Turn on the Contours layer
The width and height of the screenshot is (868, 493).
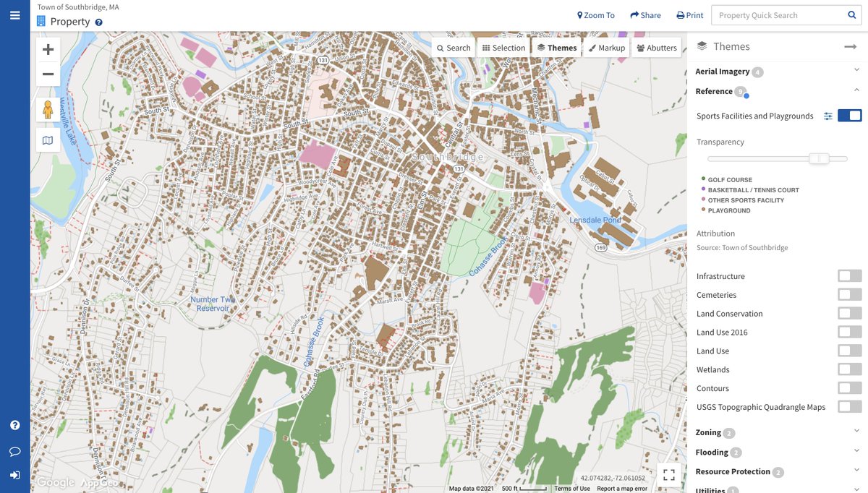coord(850,388)
